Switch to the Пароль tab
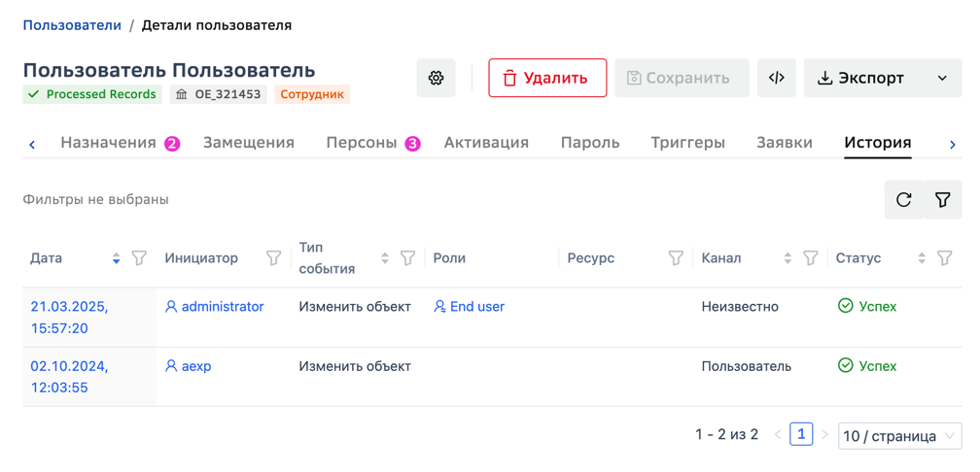 (x=590, y=143)
